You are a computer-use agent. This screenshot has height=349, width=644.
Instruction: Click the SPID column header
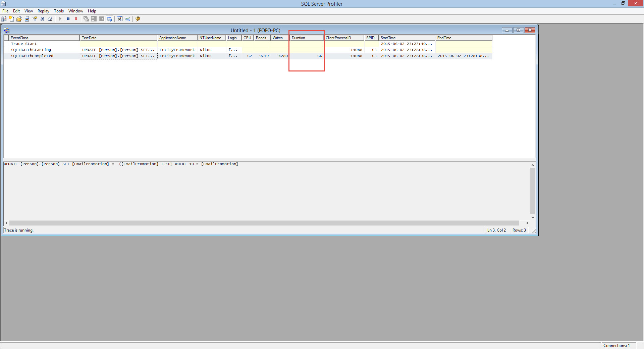click(371, 38)
